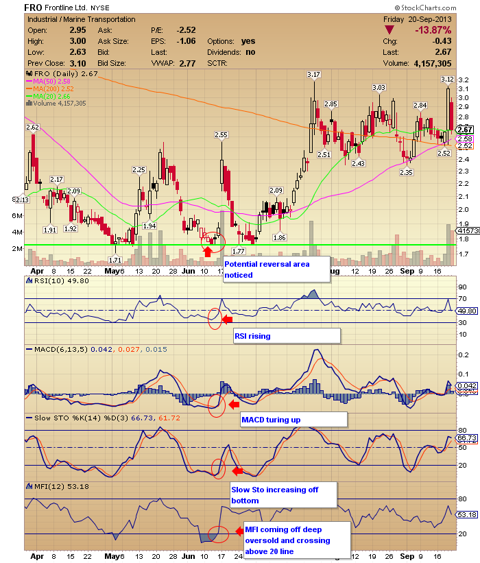Click the RSI 49.80 axis tag

click(x=467, y=311)
